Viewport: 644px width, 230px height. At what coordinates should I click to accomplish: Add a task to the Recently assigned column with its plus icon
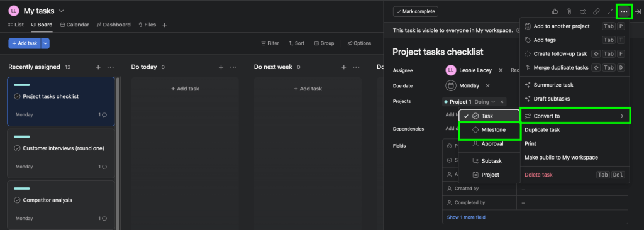[98, 67]
